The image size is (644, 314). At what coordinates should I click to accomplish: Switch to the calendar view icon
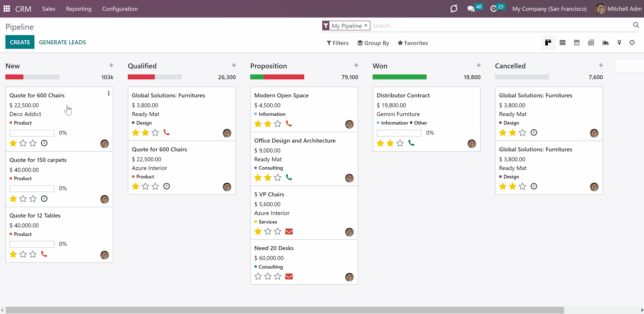pyautogui.click(x=577, y=43)
